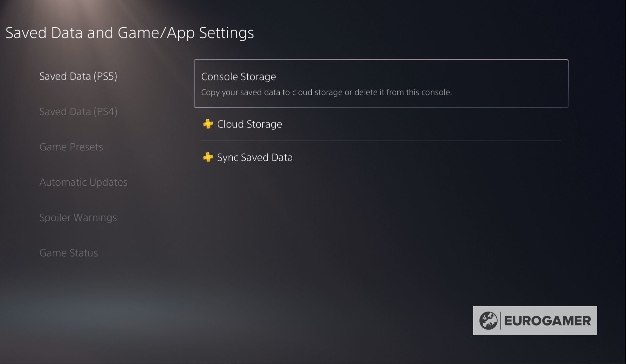Screen dimensions: 626x364
Task: Click the Eurogamer watermark banner
Action: coord(535,320)
